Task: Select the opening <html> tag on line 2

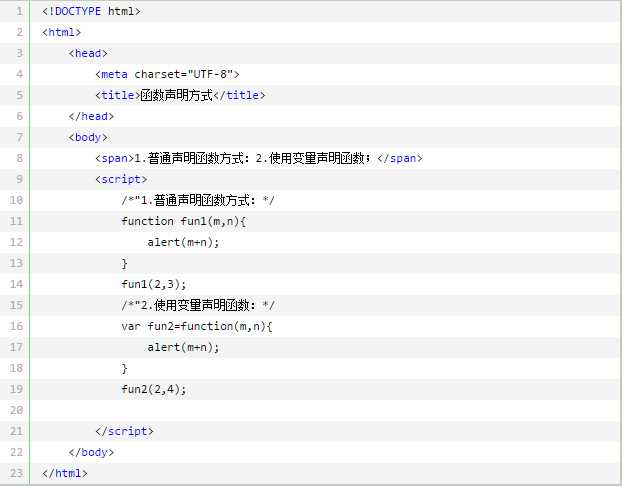Action: click(x=61, y=32)
